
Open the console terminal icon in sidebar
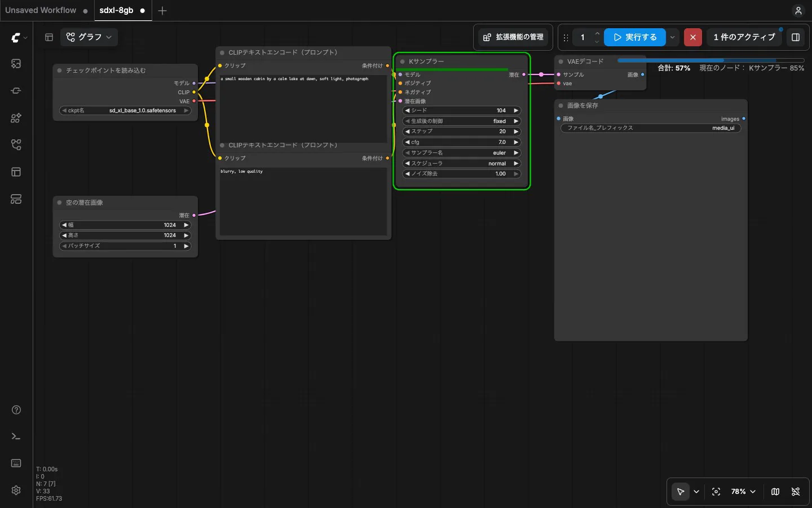point(16,436)
